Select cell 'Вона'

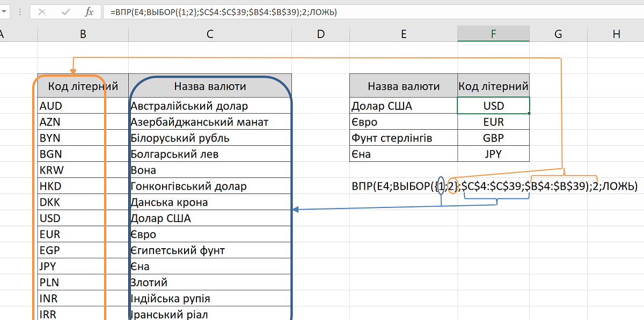point(210,170)
